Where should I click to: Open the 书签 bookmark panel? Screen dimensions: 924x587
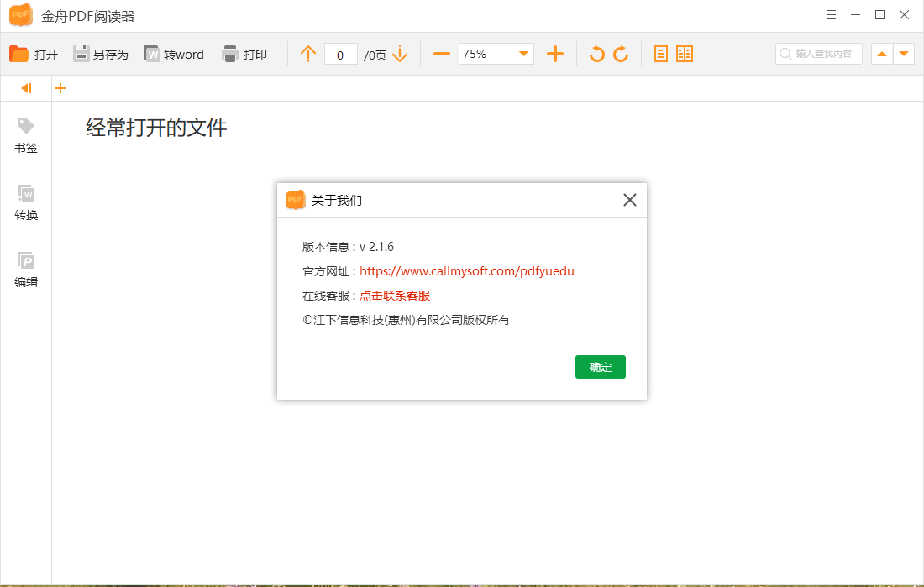26,135
